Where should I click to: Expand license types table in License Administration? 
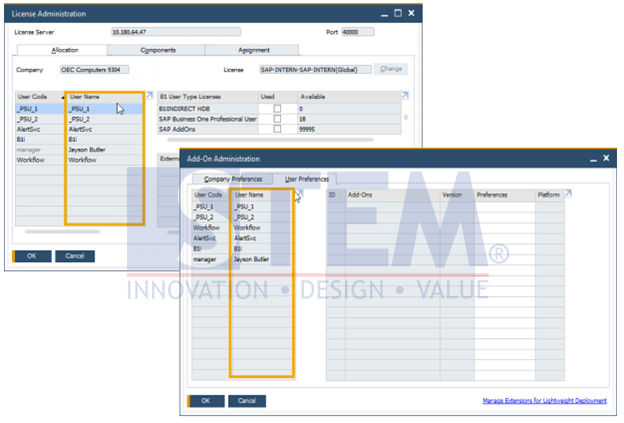pyautogui.click(x=405, y=95)
